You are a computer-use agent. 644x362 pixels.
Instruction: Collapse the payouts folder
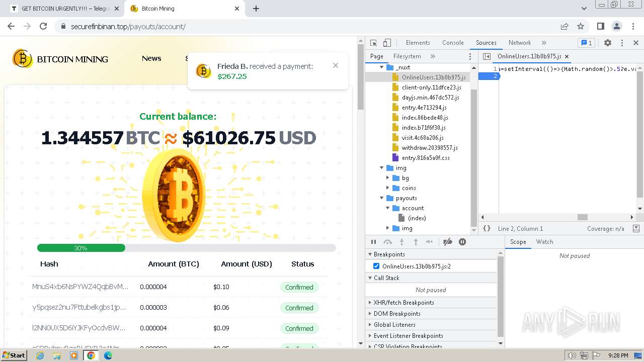(x=381, y=198)
